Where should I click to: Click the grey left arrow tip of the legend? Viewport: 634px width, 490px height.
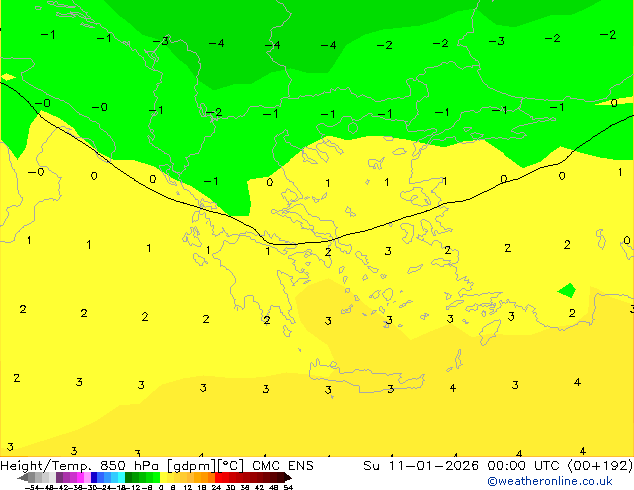[22, 478]
